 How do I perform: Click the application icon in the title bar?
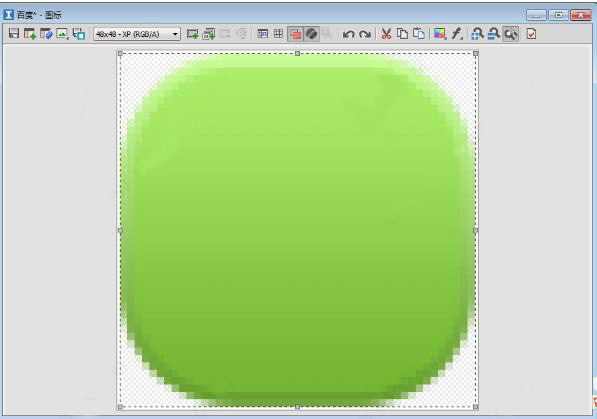click(x=8, y=15)
